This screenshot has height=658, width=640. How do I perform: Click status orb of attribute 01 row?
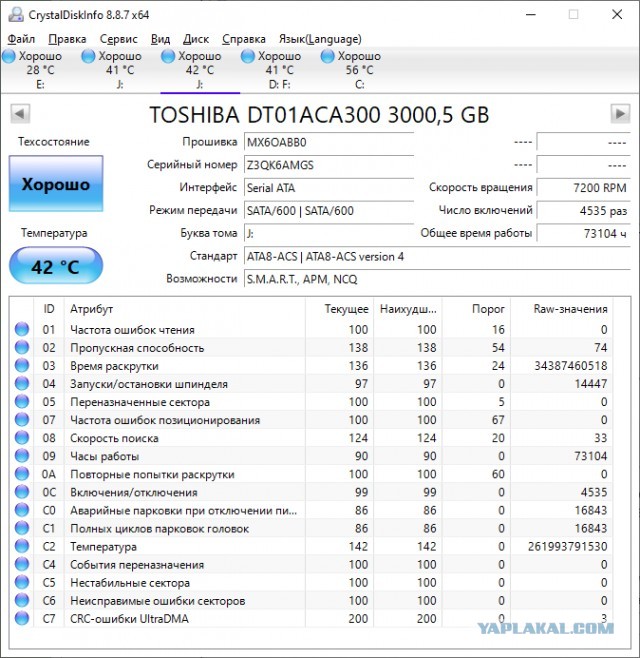coord(22,329)
